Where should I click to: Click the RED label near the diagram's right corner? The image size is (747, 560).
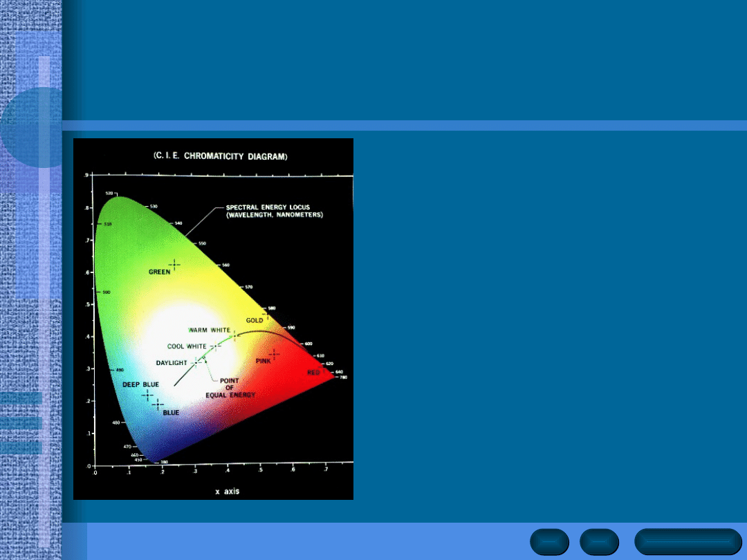coord(314,373)
